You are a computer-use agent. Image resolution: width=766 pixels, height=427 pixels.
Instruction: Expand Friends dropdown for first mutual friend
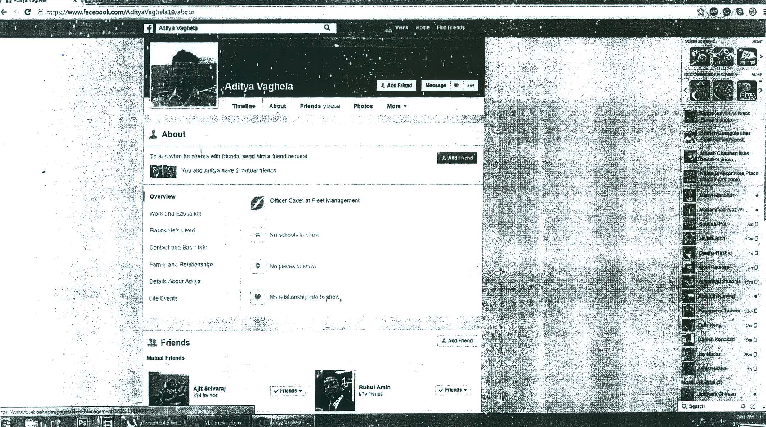click(287, 391)
